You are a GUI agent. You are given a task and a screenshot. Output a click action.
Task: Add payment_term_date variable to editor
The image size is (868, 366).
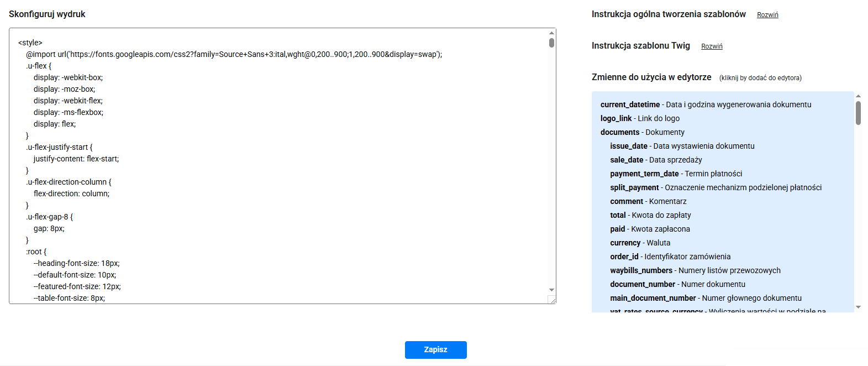click(x=644, y=174)
